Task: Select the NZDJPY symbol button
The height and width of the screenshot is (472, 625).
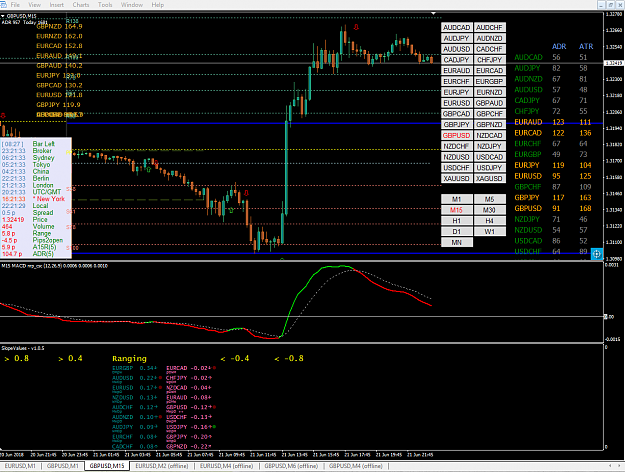Action: point(489,146)
